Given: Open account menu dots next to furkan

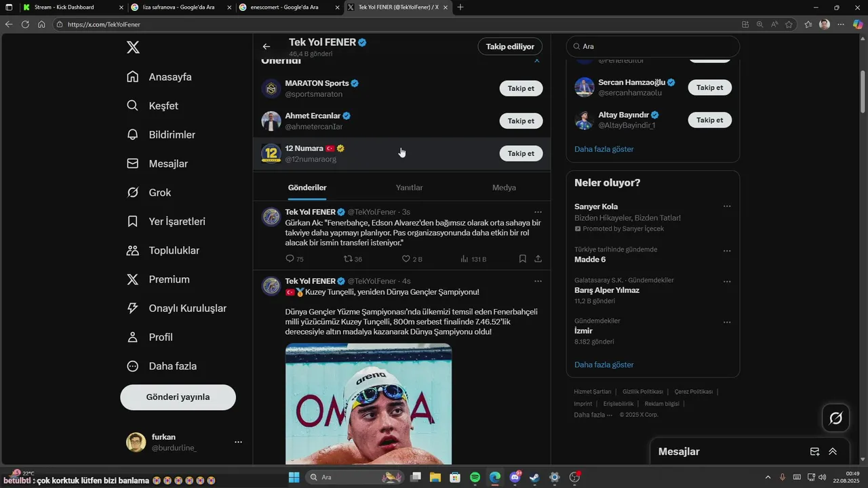Looking at the screenshot, I should [238, 442].
